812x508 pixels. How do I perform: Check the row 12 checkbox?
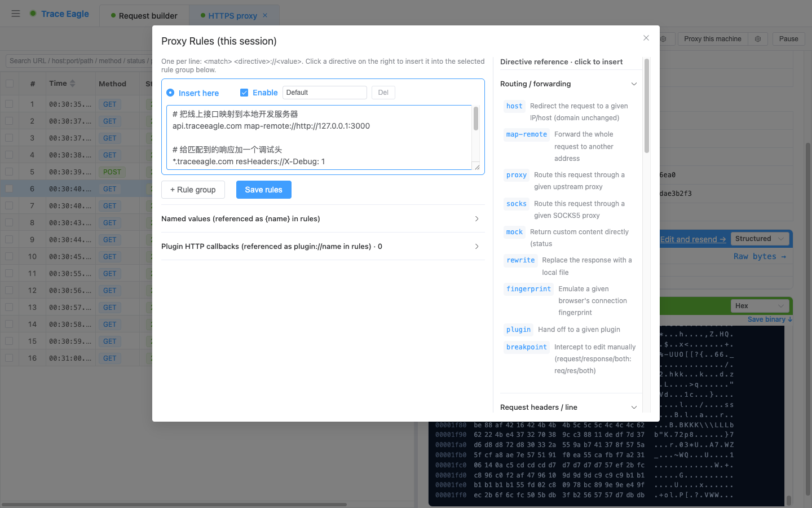tap(9, 290)
